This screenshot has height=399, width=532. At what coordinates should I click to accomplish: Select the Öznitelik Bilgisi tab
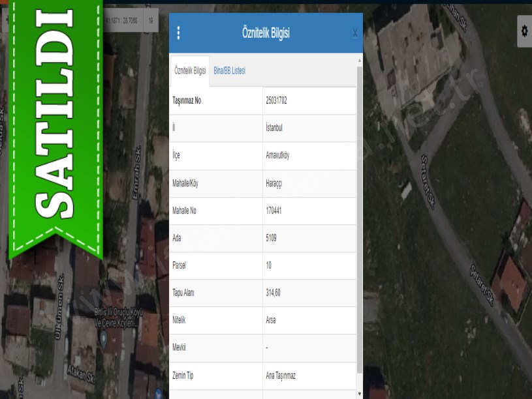pos(190,71)
